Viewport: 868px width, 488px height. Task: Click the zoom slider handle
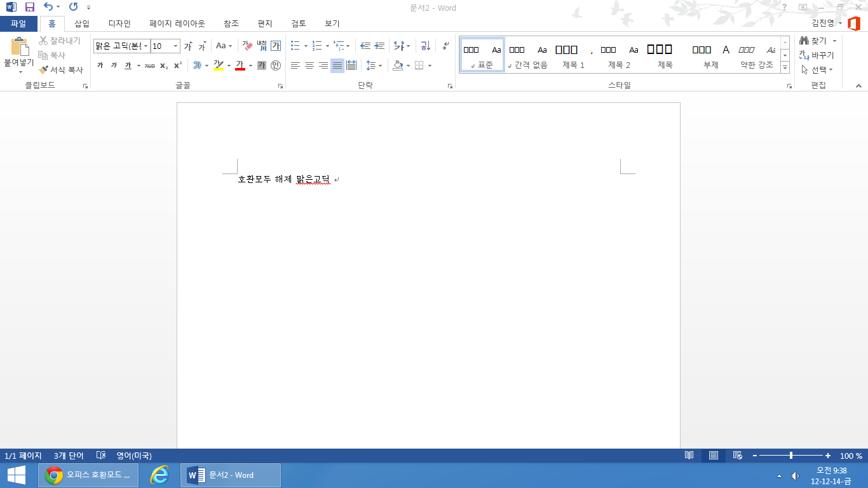[x=791, y=456]
